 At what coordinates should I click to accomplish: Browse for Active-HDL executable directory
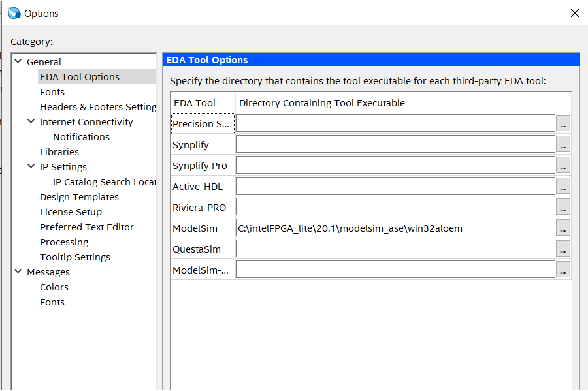click(x=563, y=186)
